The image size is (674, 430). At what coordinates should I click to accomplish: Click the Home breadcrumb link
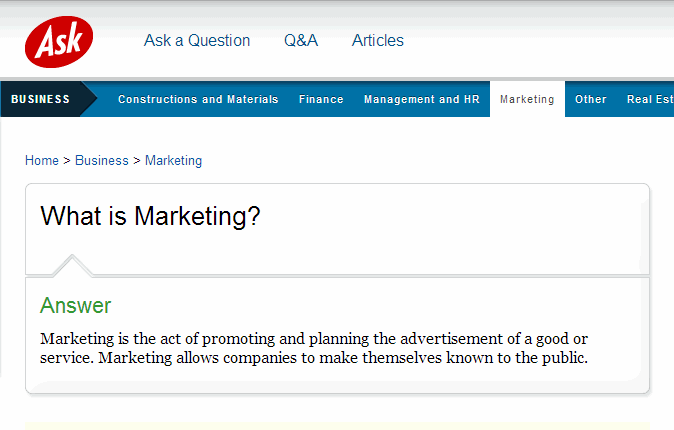[42, 160]
